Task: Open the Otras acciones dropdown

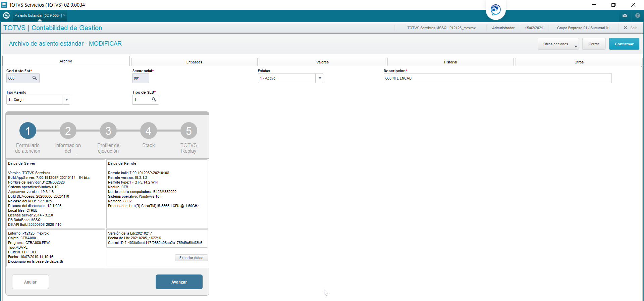Action: [558, 44]
